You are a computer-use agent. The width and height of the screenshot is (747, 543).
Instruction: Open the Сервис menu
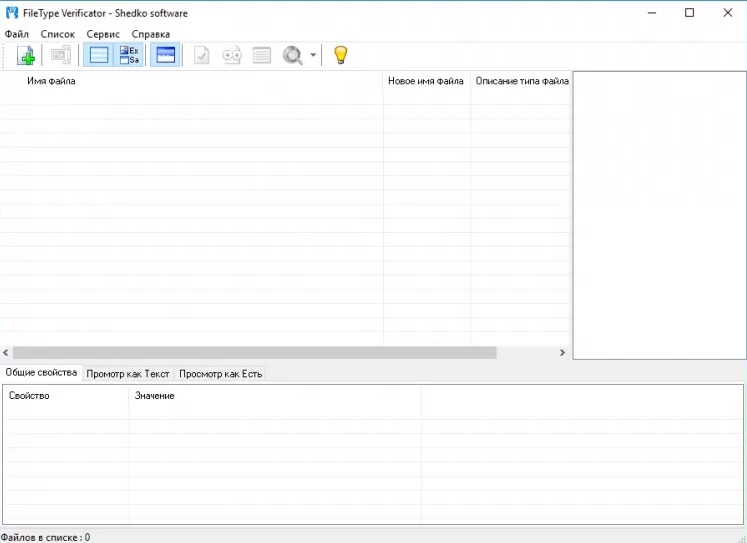103,34
